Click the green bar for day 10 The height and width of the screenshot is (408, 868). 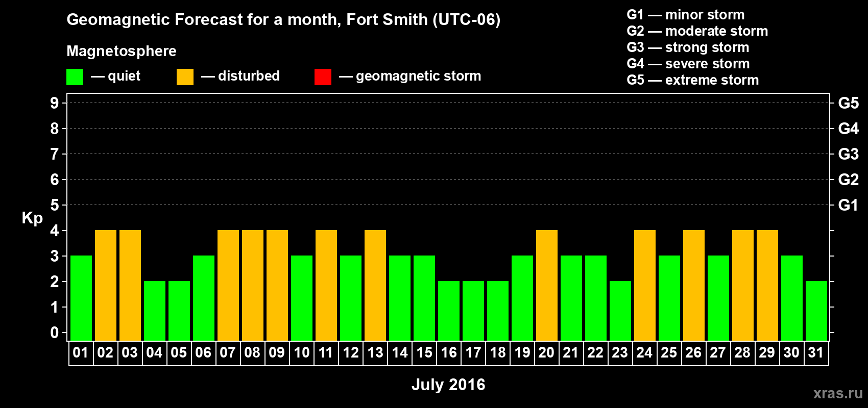(302, 298)
